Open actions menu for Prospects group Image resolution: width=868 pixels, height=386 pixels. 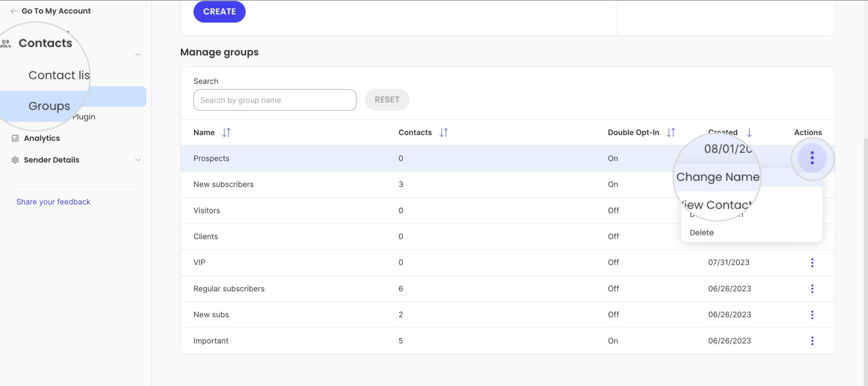pos(812,158)
